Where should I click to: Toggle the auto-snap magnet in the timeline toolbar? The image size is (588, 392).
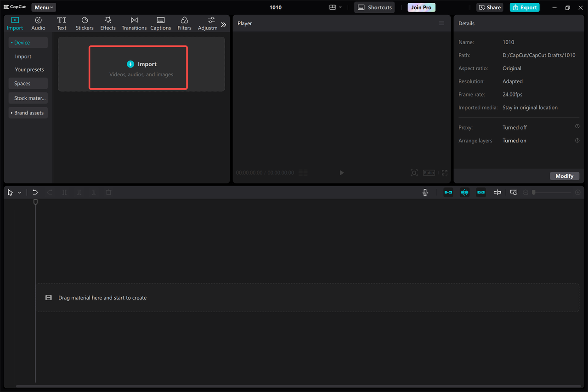click(x=464, y=192)
